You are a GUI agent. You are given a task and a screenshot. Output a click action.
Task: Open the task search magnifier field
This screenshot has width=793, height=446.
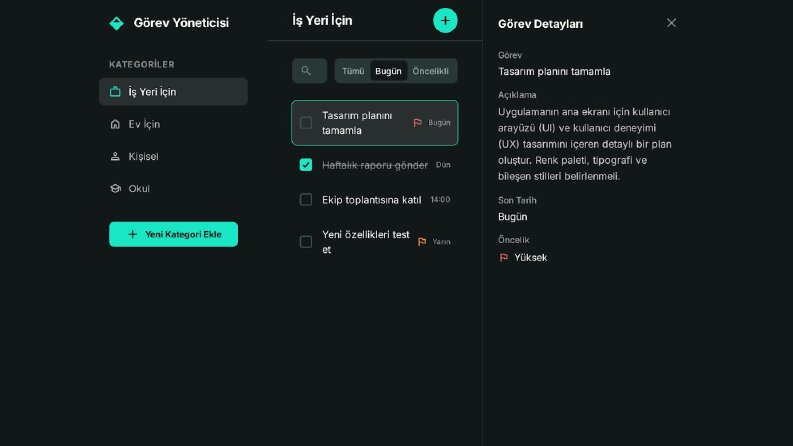point(309,71)
